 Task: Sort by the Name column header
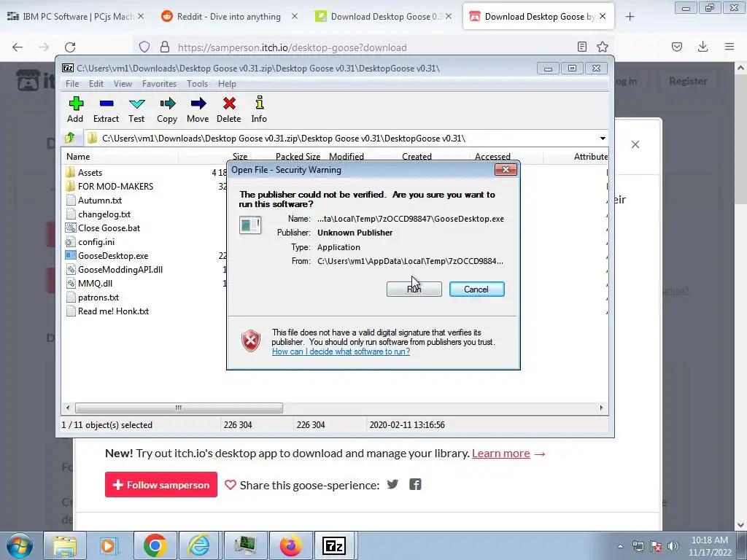click(120, 157)
